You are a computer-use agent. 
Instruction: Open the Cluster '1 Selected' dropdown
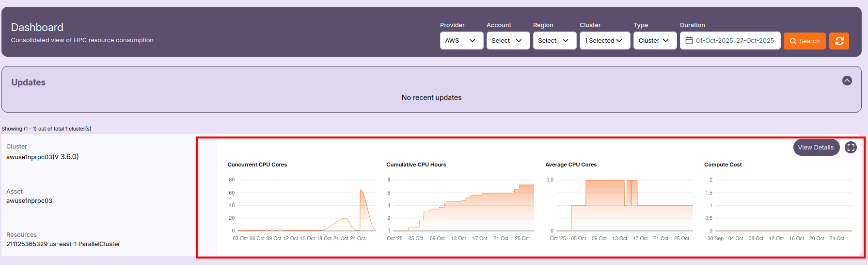click(605, 41)
